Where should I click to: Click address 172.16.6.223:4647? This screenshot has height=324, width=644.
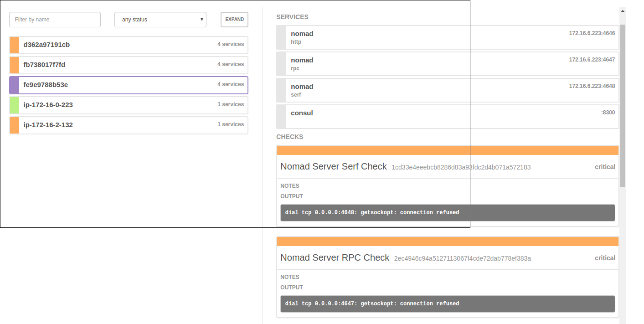592,60
